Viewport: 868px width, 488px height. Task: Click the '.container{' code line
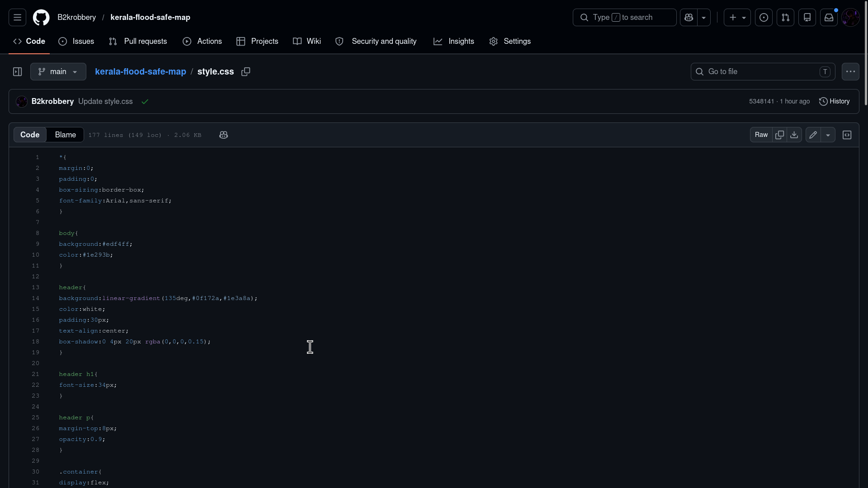80,472
